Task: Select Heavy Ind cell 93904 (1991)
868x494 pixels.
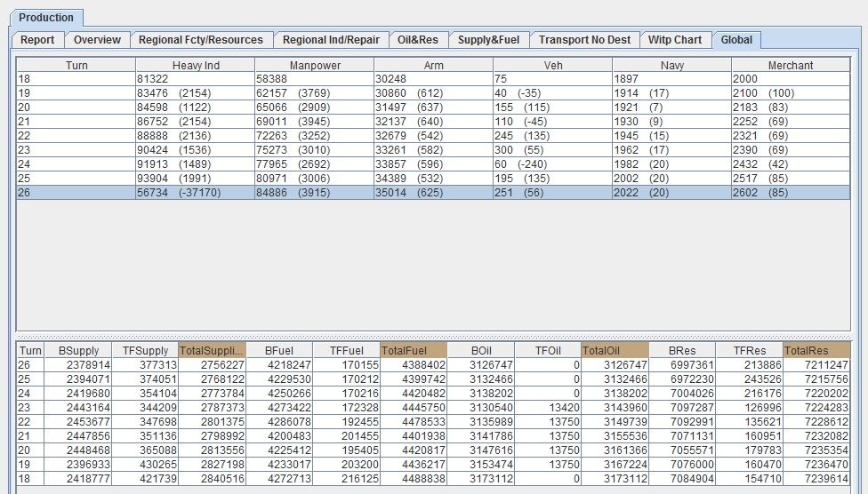Action: click(196, 178)
